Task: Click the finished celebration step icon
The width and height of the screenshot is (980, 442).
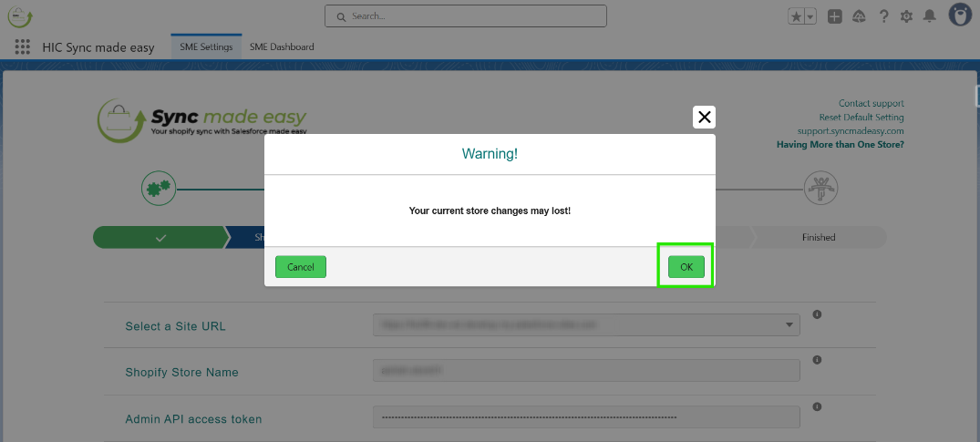Action: click(820, 188)
